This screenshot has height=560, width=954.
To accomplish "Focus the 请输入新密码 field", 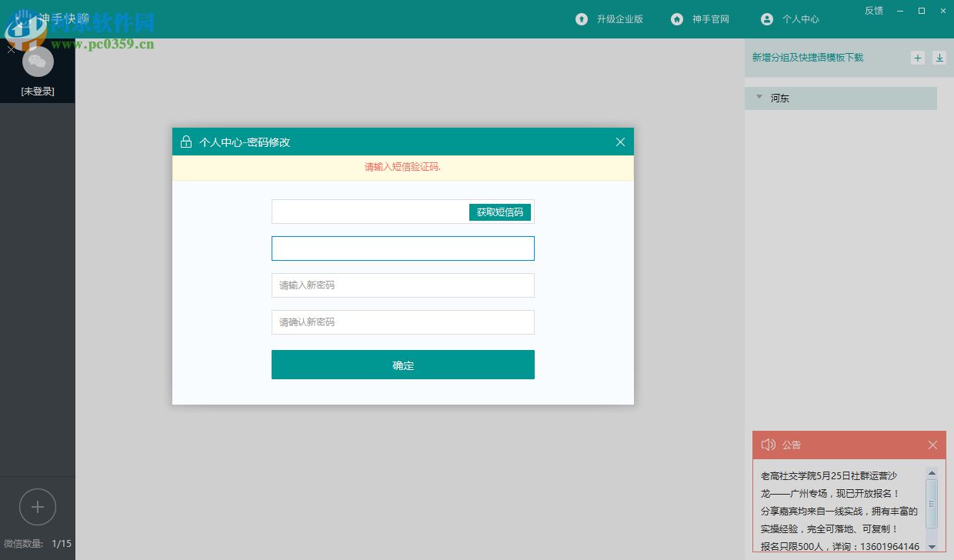I will point(402,285).
